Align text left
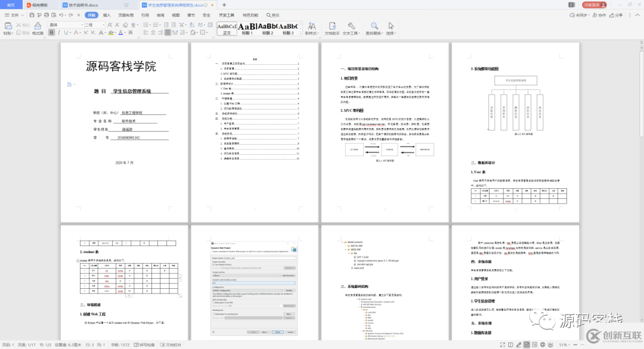This screenshot has width=644, height=349. tap(146, 32)
